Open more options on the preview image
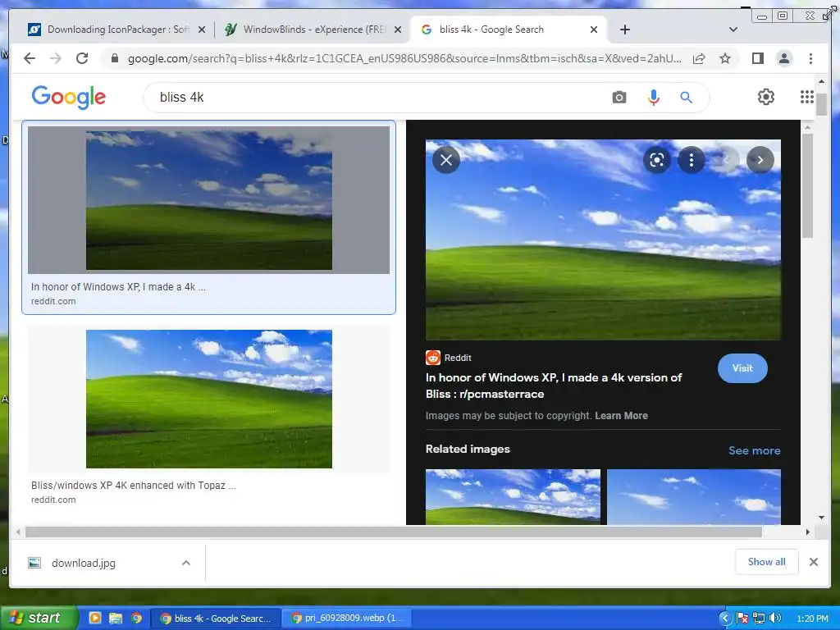 [x=691, y=160]
